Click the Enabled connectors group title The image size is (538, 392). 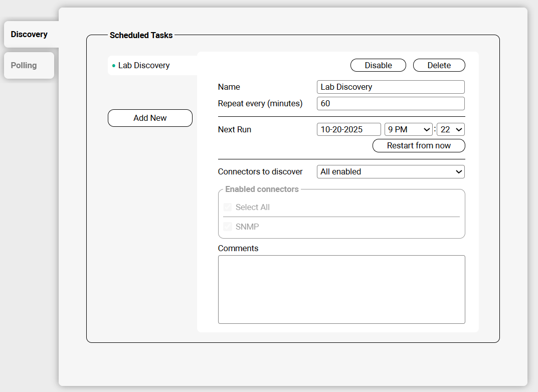click(262, 189)
